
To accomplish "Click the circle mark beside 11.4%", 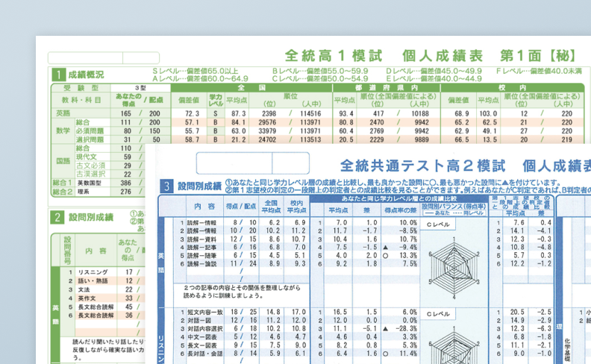I will [x=385, y=354].
